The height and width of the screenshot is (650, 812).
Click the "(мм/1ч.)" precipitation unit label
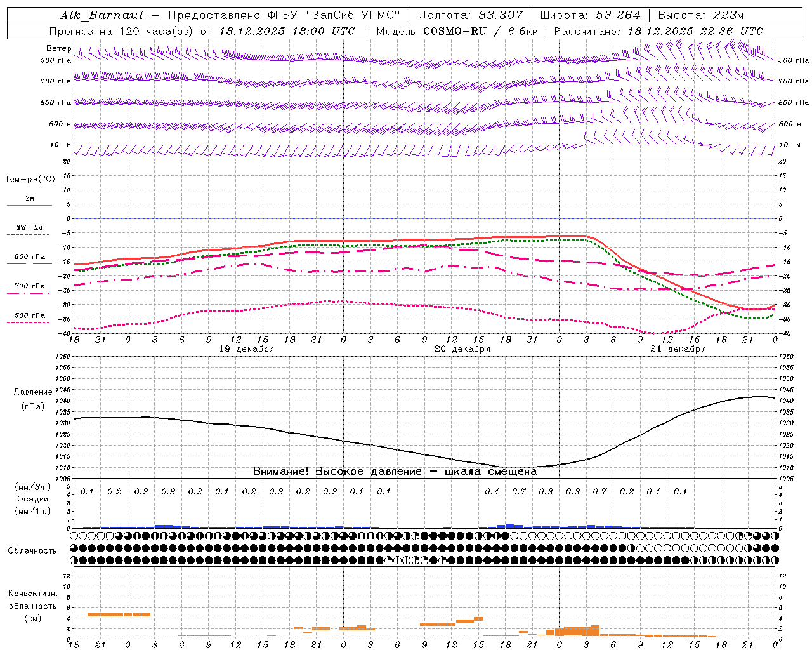pos(33,511)
